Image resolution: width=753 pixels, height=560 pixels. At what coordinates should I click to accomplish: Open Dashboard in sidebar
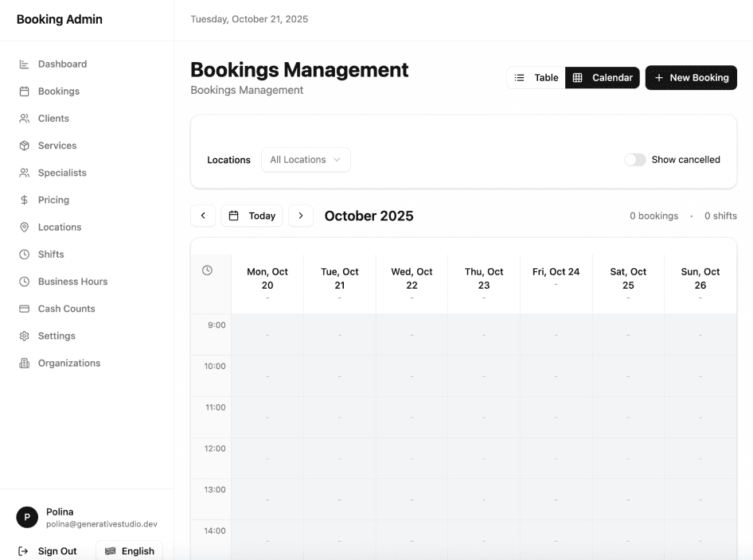pos(62,64)
